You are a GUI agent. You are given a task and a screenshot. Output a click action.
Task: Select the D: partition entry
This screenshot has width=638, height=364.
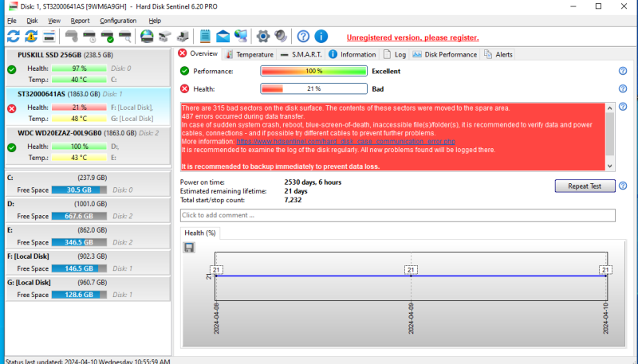coord(88,210)
